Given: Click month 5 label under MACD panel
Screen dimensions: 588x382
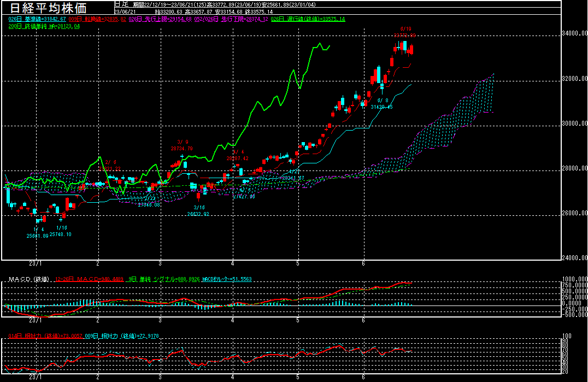Looking at the screenshot, I should click(x=298, y=321).
